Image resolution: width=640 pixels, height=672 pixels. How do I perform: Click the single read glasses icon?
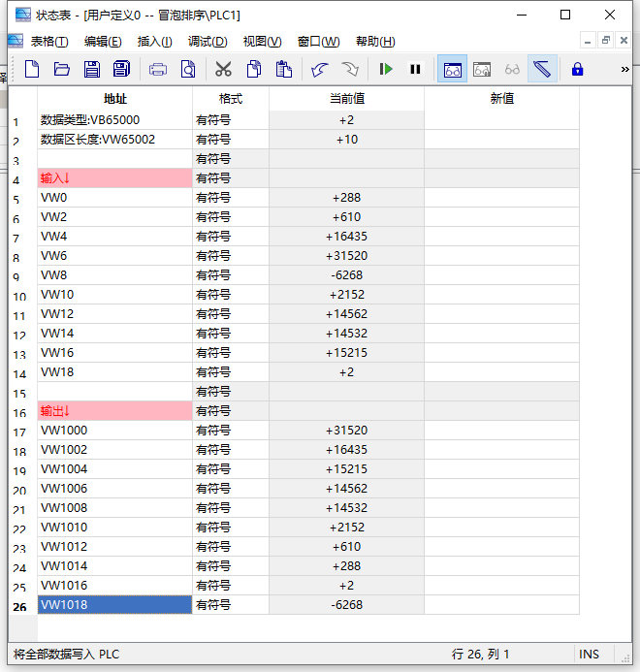point(482,69)
